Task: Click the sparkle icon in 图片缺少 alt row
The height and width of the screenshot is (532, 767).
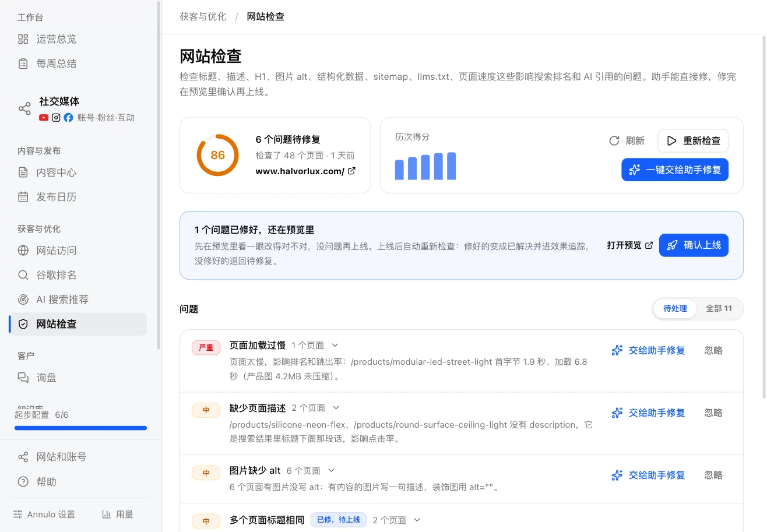Action: pyautogui.click(x=617, y=475)
